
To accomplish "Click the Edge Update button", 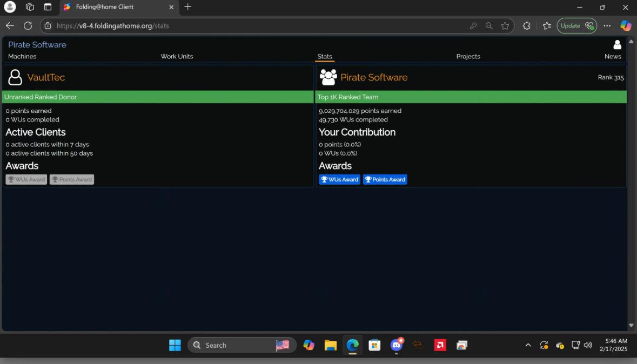I will pos(576,25).
